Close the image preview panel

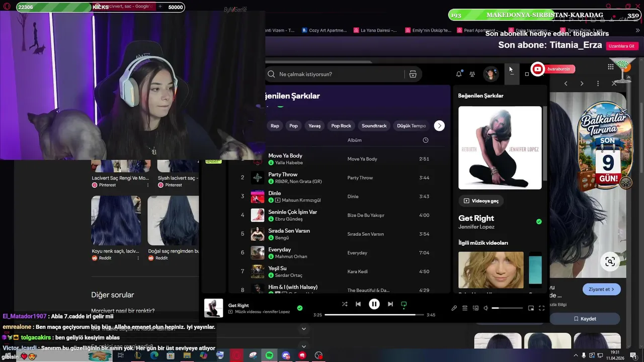614,83
